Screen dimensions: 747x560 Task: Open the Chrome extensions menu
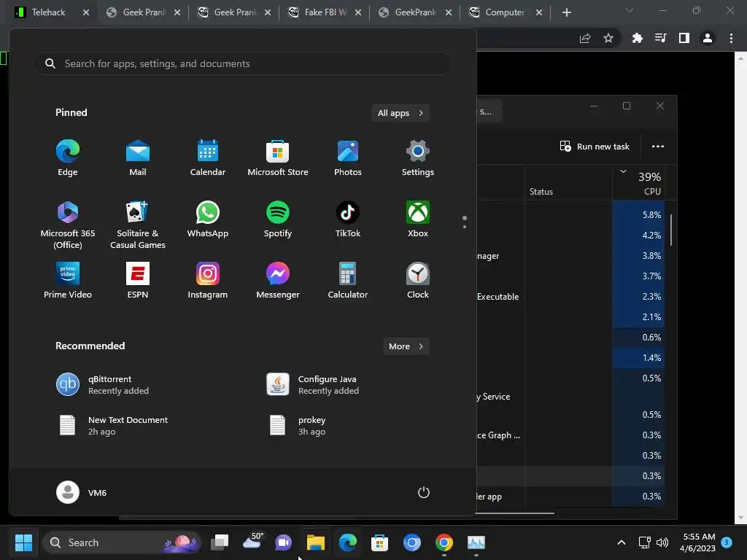(638, 38)
